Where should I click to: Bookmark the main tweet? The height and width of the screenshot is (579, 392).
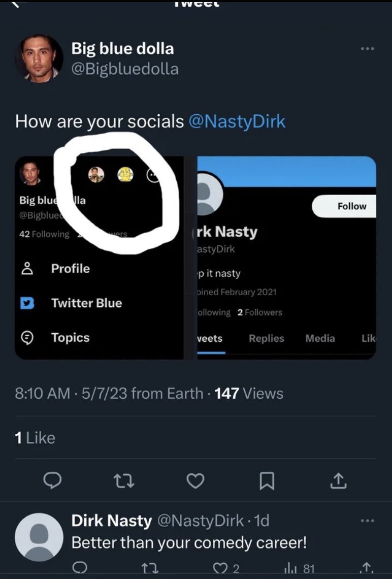click(x=267, y=481)
